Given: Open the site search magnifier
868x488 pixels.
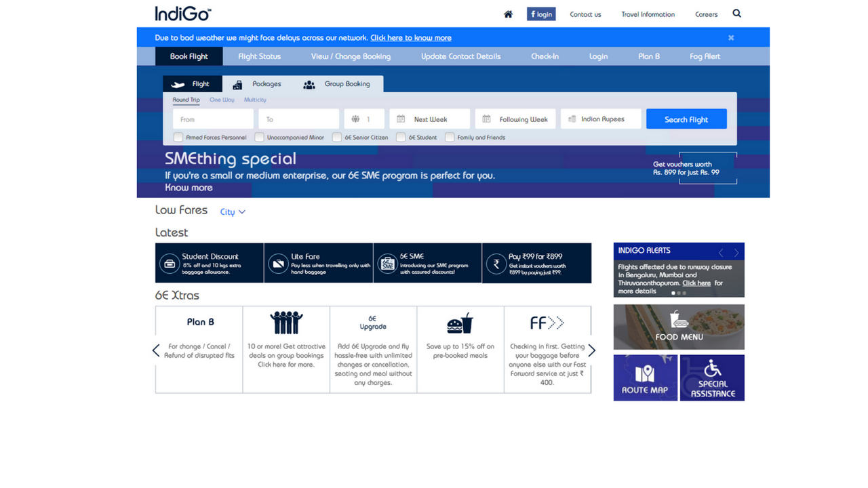Looking at the screenshot, I should [x=737, y=14].
